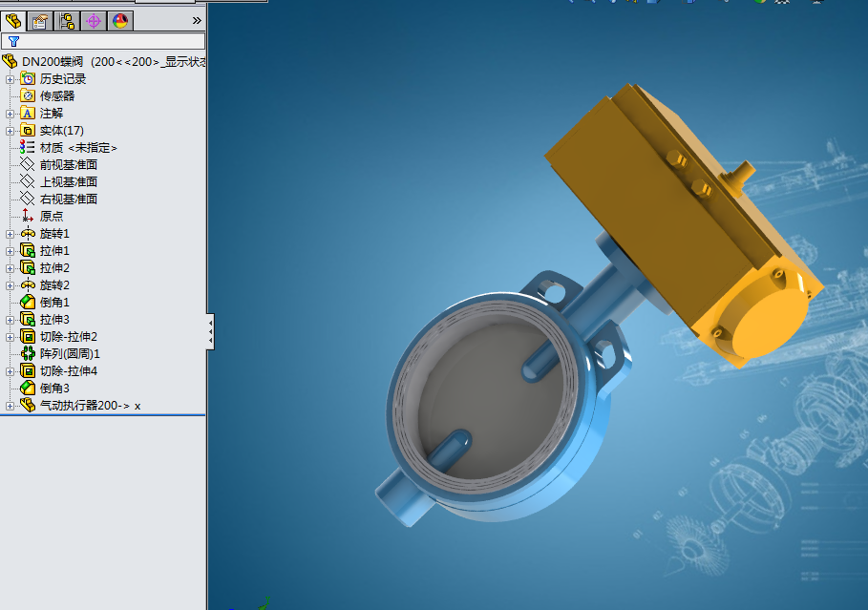Select the 右视基准面 plane icon

tap(28, 199)
